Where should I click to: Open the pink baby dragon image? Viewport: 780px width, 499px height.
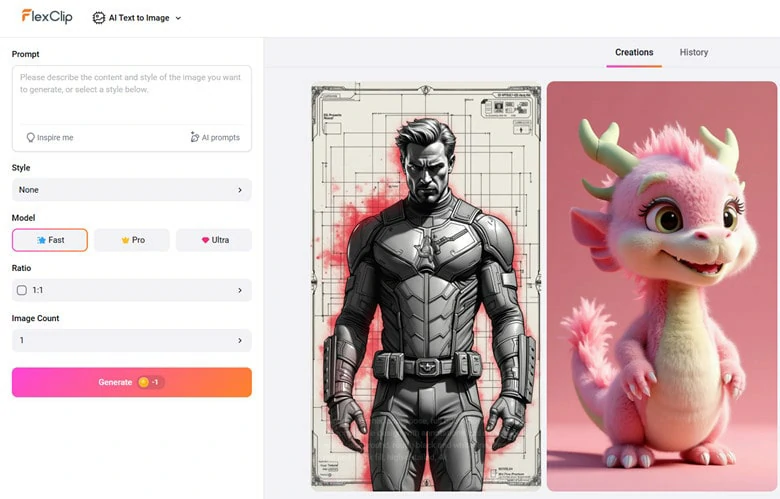(662, 286)
